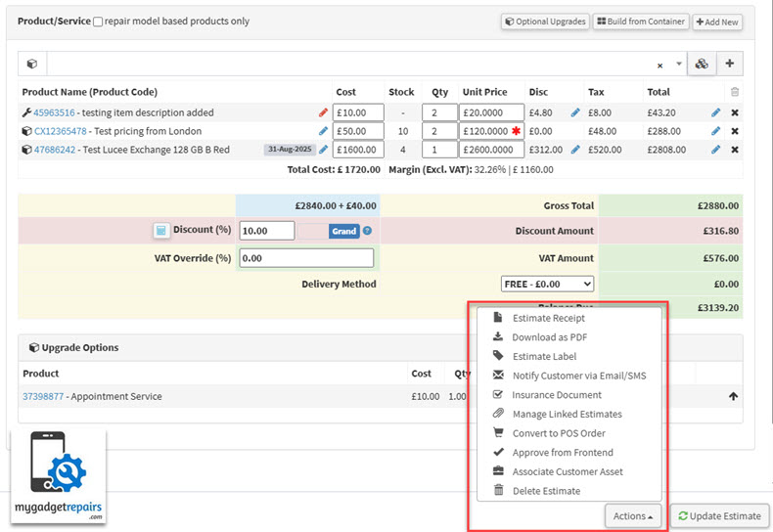Choose Convert to POS Order
The width and height of the screenshot is (773, 532).
(559, 433)
